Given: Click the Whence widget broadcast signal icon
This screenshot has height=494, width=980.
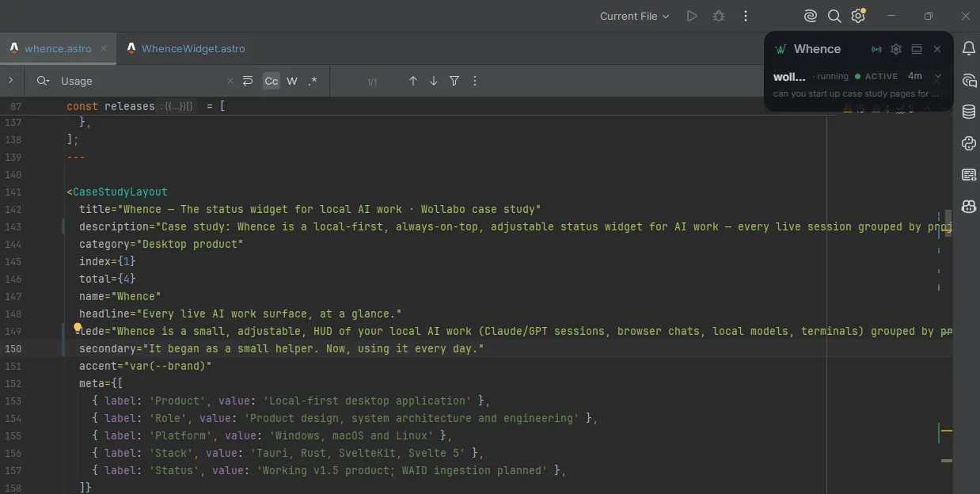Looking at the screenshot, I should click(876, 49).
